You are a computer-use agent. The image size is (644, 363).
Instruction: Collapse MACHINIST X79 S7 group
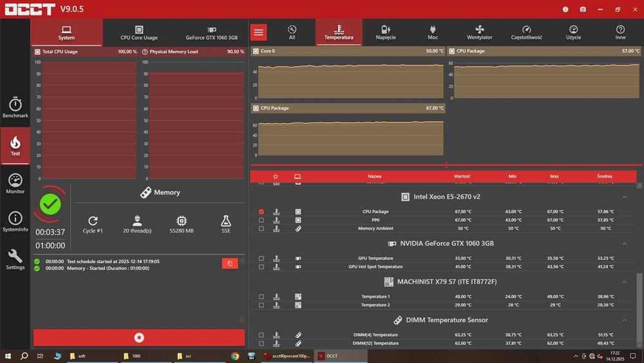tap(624, 282)
